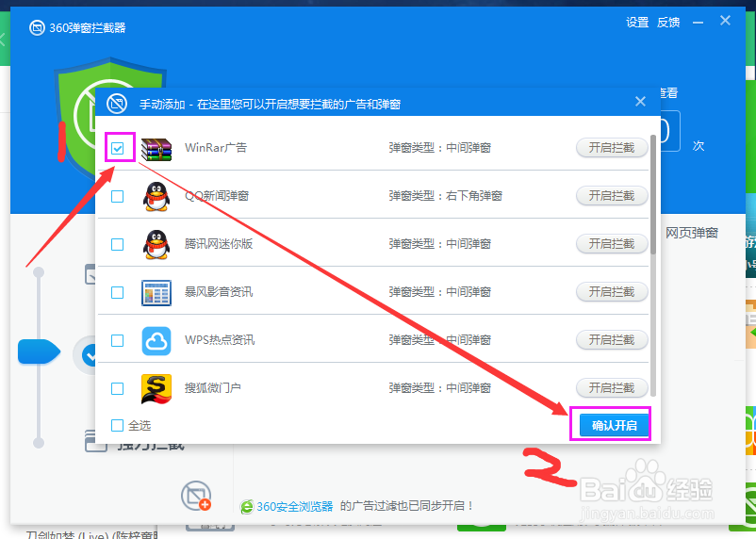Screen dimensions: 756x539
Task: Click the manual add popup icon at bottom
Action: 196,495
